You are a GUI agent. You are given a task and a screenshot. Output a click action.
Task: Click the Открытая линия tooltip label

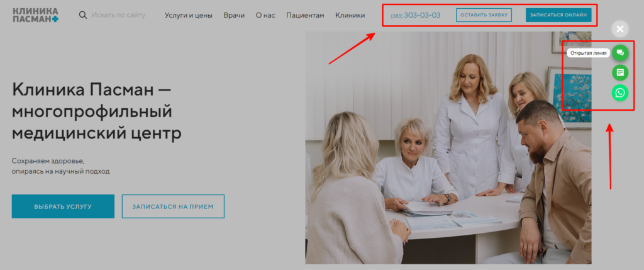coord(588,53)
